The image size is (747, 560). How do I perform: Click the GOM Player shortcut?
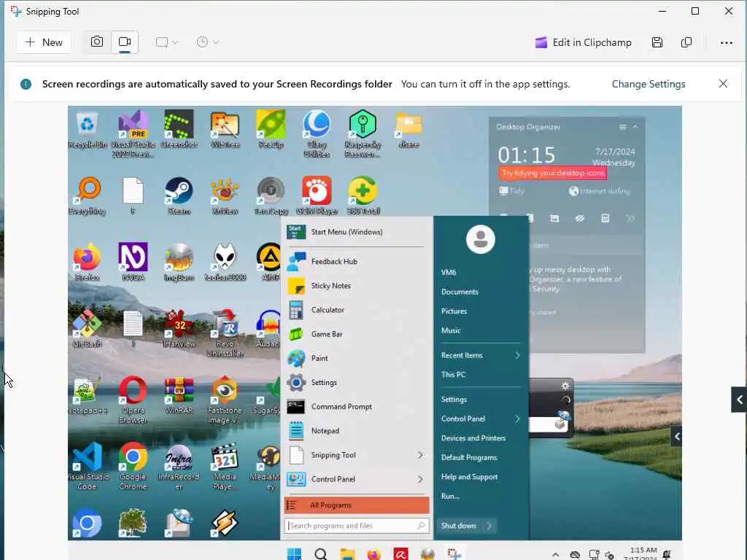coord(317,195)
